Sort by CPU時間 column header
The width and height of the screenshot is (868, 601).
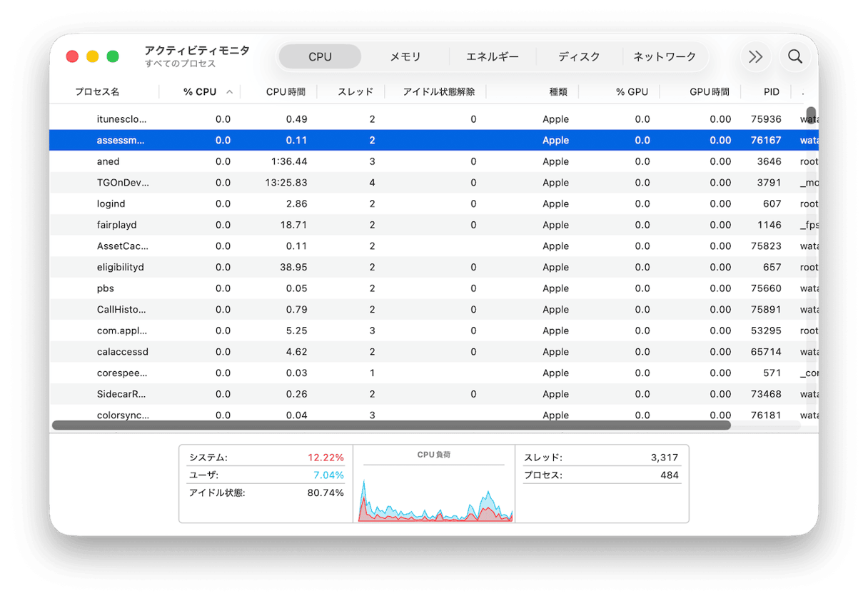point(286,92)
